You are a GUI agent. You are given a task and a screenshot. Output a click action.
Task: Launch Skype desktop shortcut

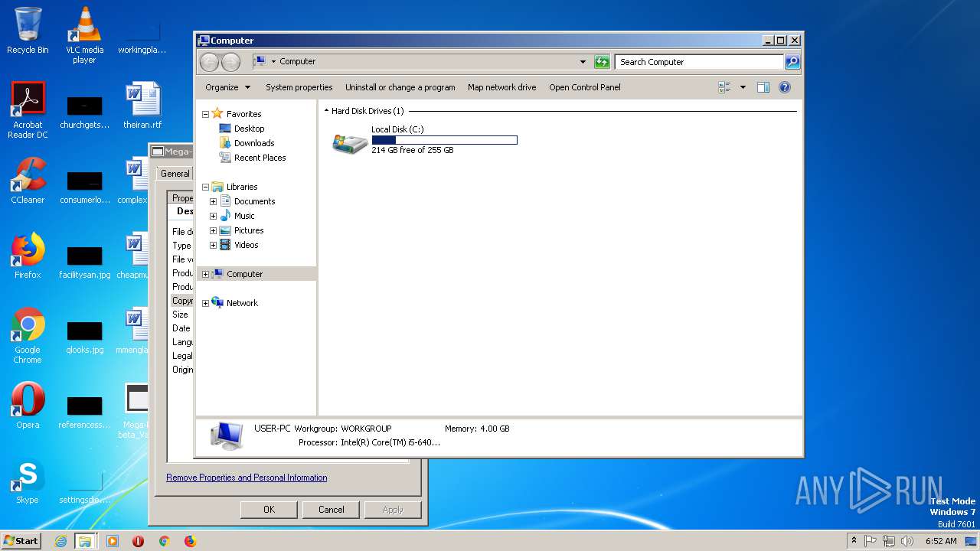coord(28,481)
